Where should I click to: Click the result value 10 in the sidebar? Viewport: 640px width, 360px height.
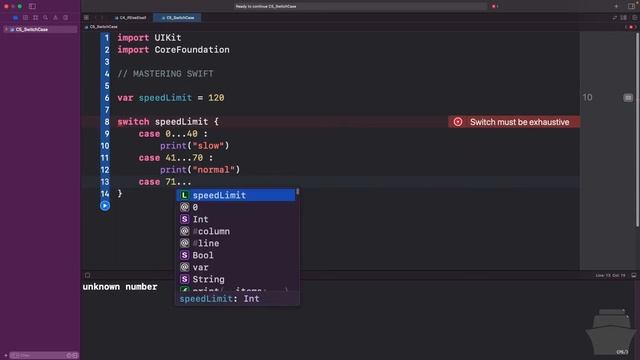coord(587,98)
